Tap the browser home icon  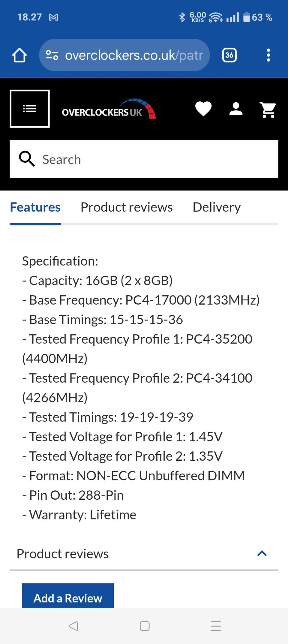pos(19,55)
